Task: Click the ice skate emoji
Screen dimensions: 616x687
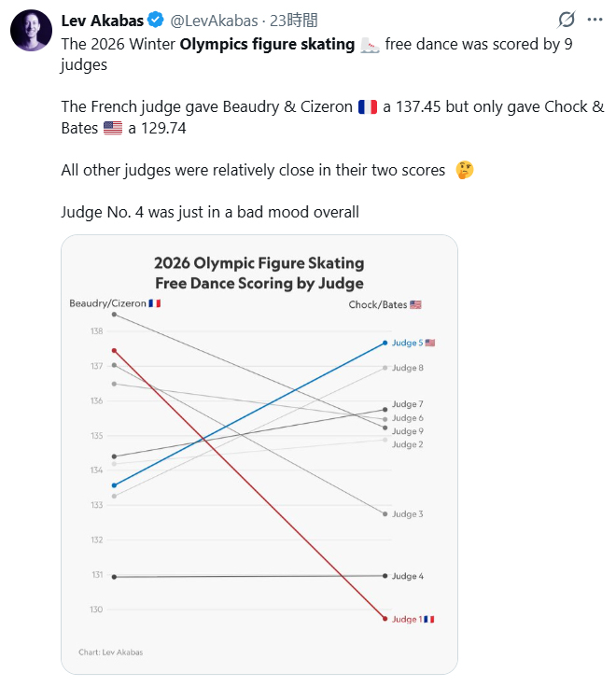Action: tap(370, 45)
